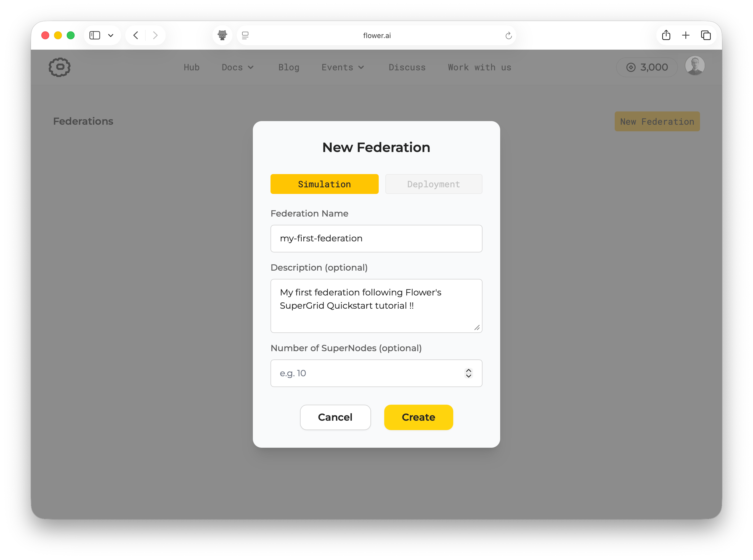Click the Number of SuperNodes field
The height and width of the screenshot is (560, 753).
coord(376,373)
